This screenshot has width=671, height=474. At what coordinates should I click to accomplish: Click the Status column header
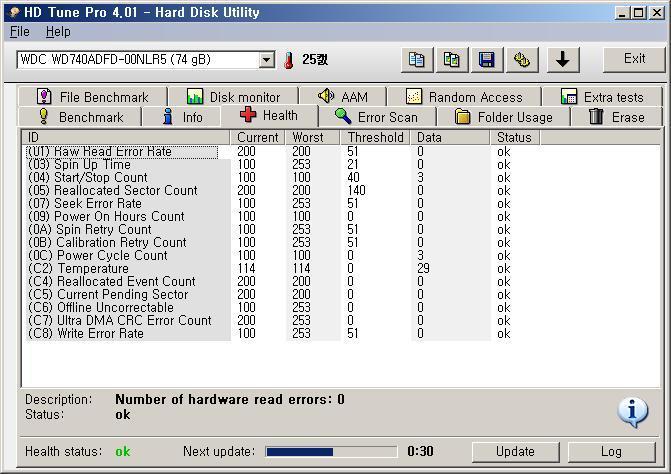pos(515,137)
